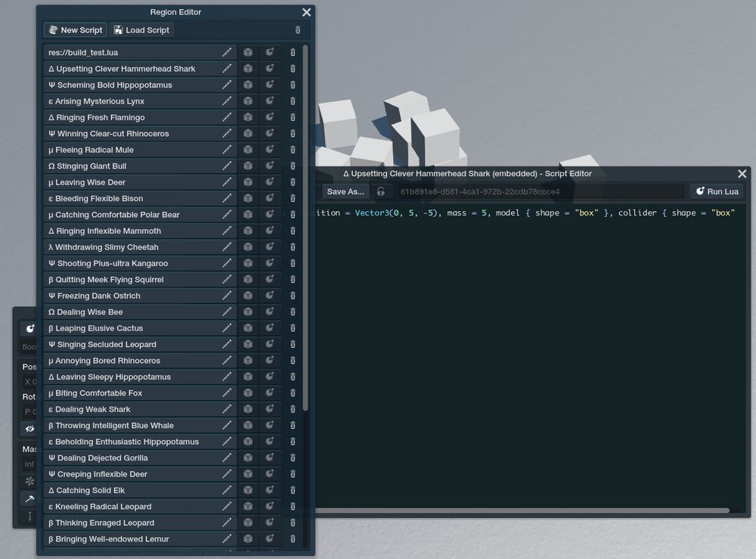Click the cube icon for Ringing Fresh Flamingo
756x559 pixels.
(x=248, y=117)
